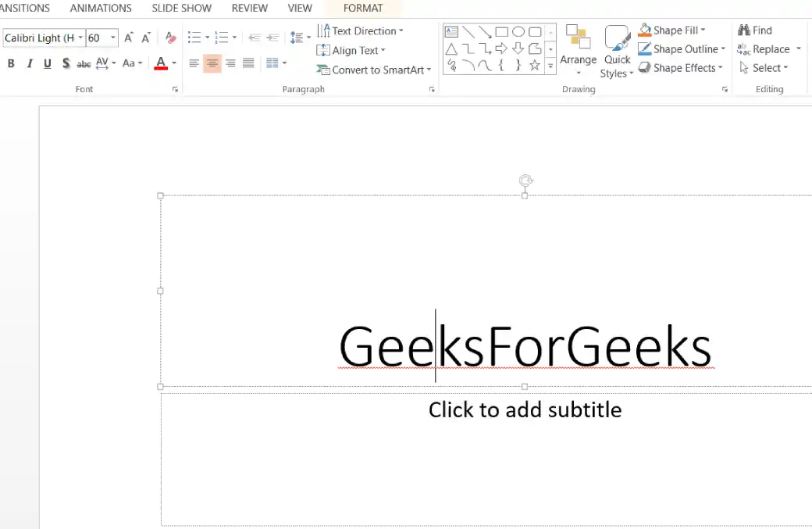The width and height of the screenshot is (812, 529).
Task: Increase the list indent level
Action: 272,38
